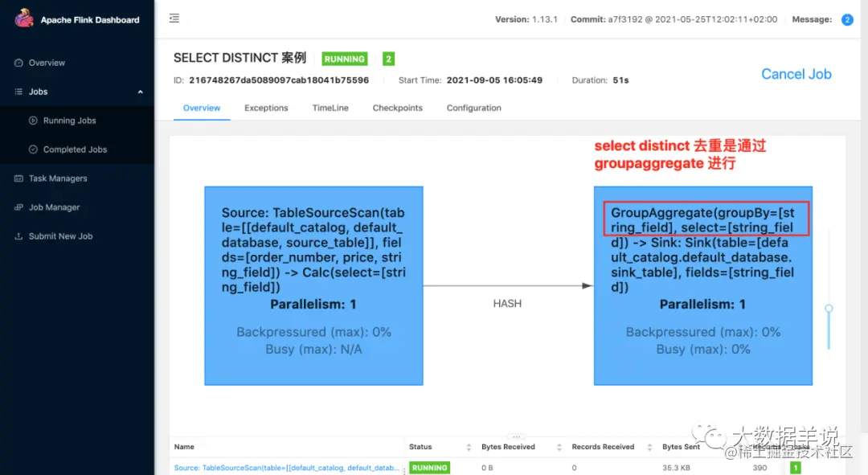Click the green task count badge 2
Image resolution: width=868 pixels, height=475 pixels.
389,59
